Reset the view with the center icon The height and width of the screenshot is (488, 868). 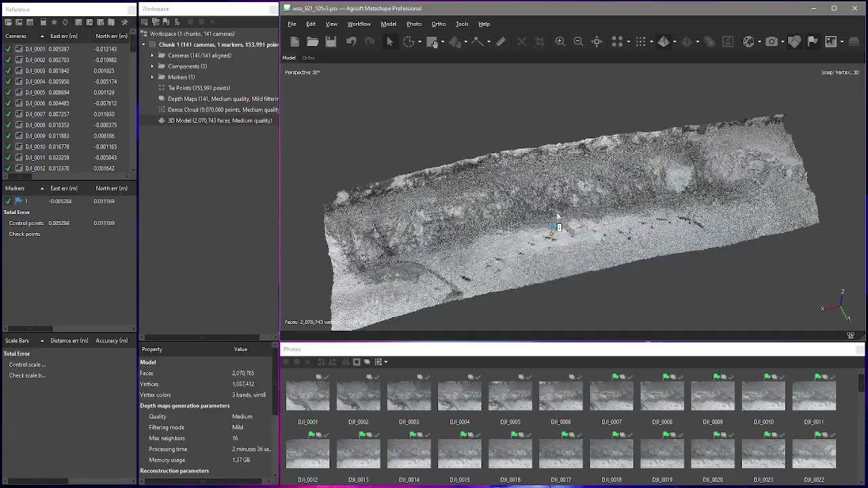click(597, 41)
